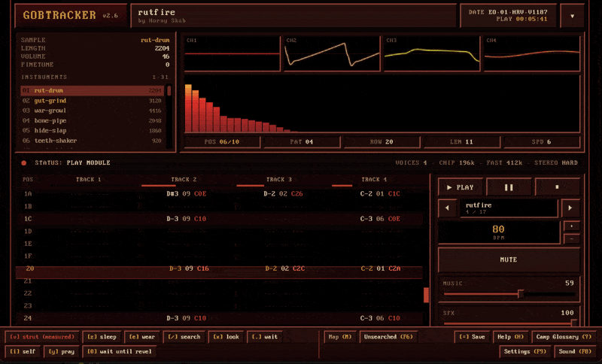This screenshot has width=602, height=364.
Task: Open the CH2 oscilloscope view
Action: pos(332,53)
